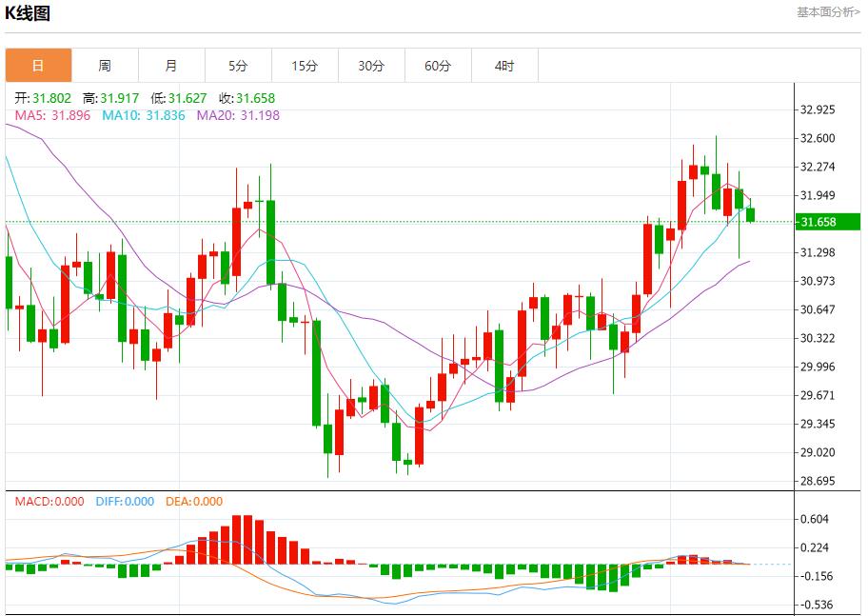
Task: Select the 周 weekly chart tab
Action: coord(105,66)
